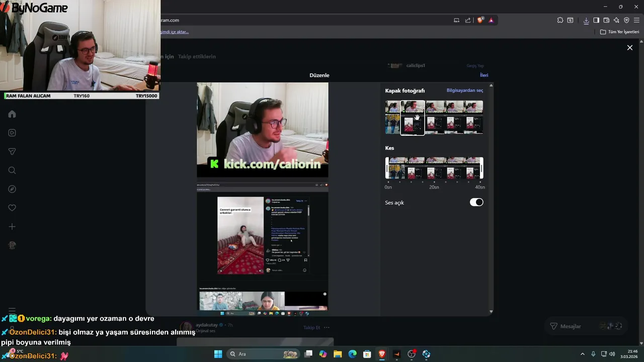The image size is (644, 362).
Task: Open the Search magnifier in the sidebar
Action: [x=12, y=170]
